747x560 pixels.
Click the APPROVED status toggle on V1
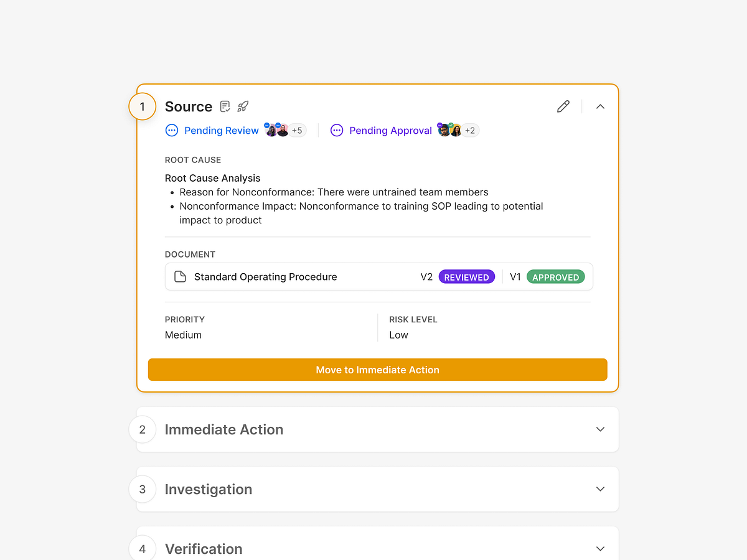pos(556,276)
